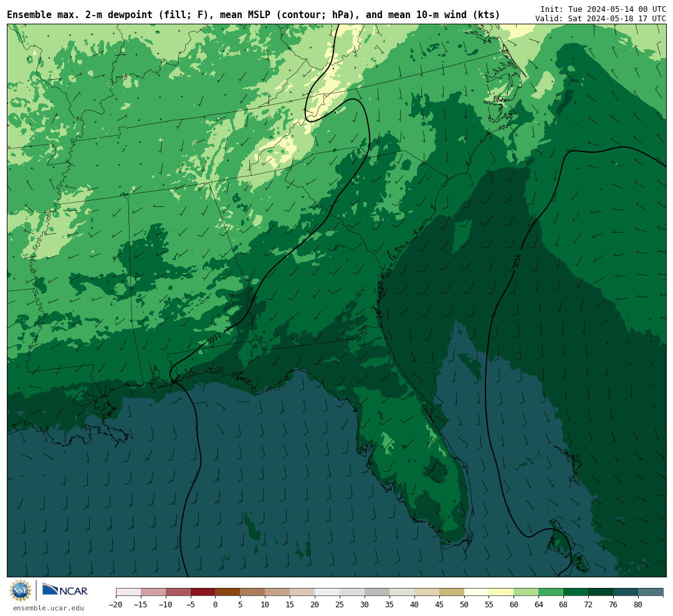Click the colorbar tick label '30'
The image size is (673, 616).
click(x=365, y=605)
